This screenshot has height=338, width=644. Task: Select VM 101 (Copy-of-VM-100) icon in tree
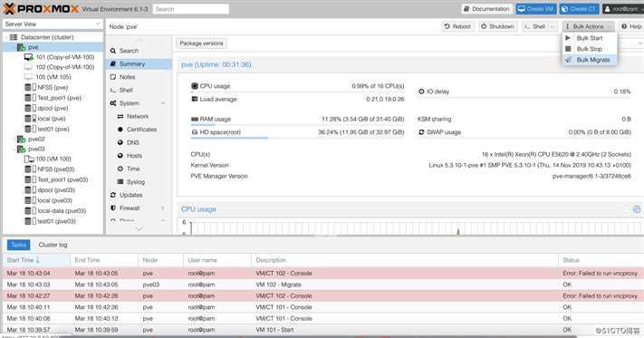29,57
